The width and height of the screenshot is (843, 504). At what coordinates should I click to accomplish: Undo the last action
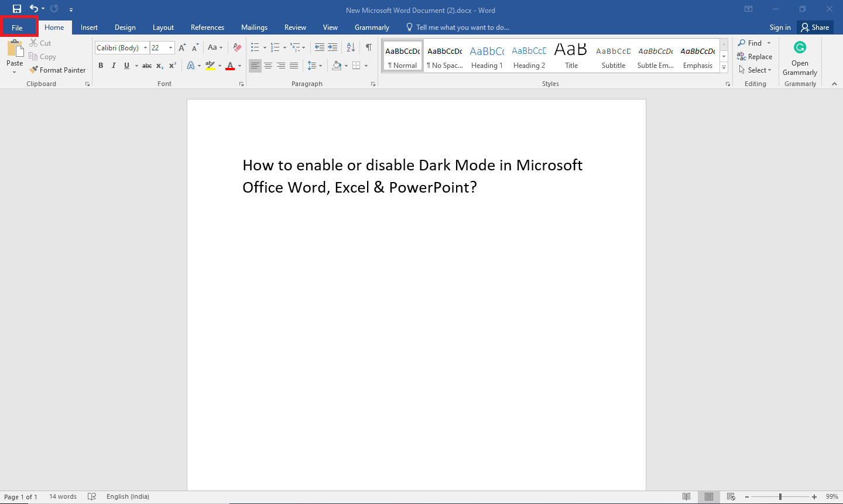click(x=34, y=9)
